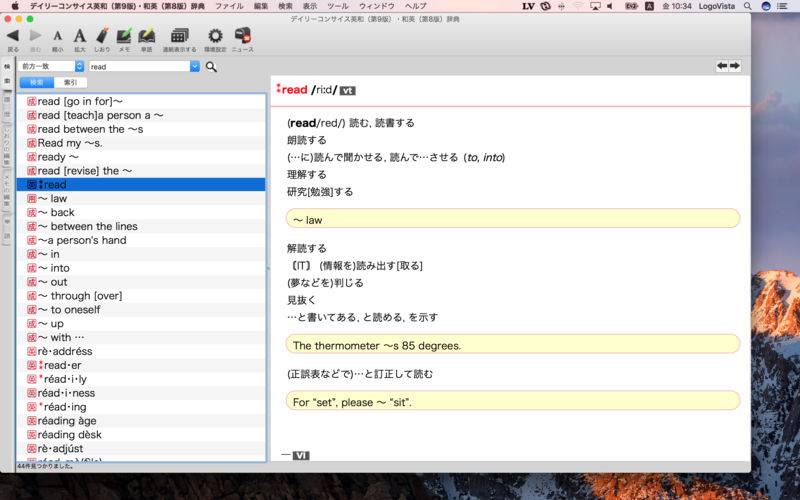Add a bookmark with the しおり icon

pyautogui.click(x=102, y=36)
